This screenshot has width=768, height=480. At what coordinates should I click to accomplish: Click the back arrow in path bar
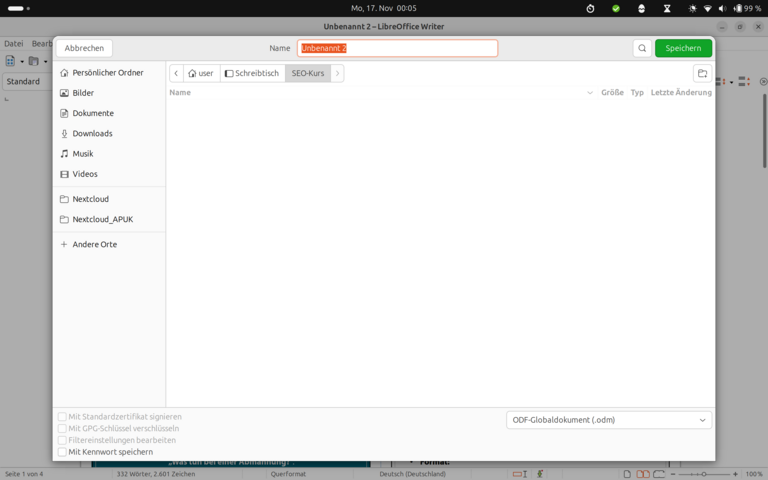pos(176,73)
